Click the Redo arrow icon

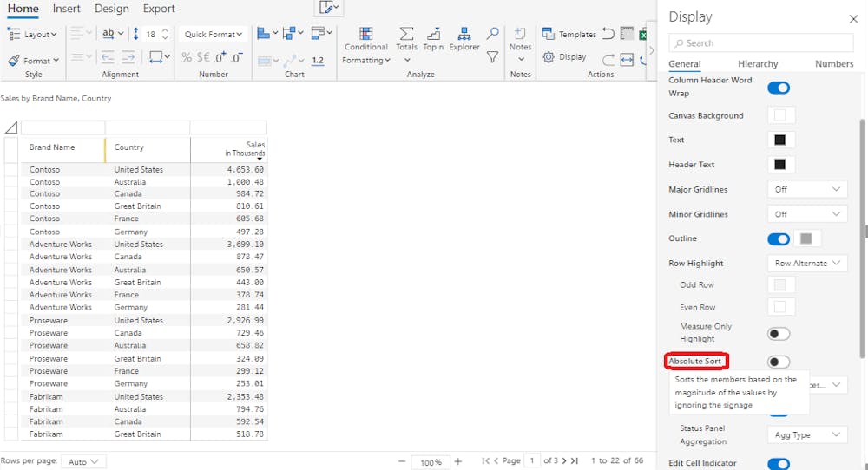[608, 60]
